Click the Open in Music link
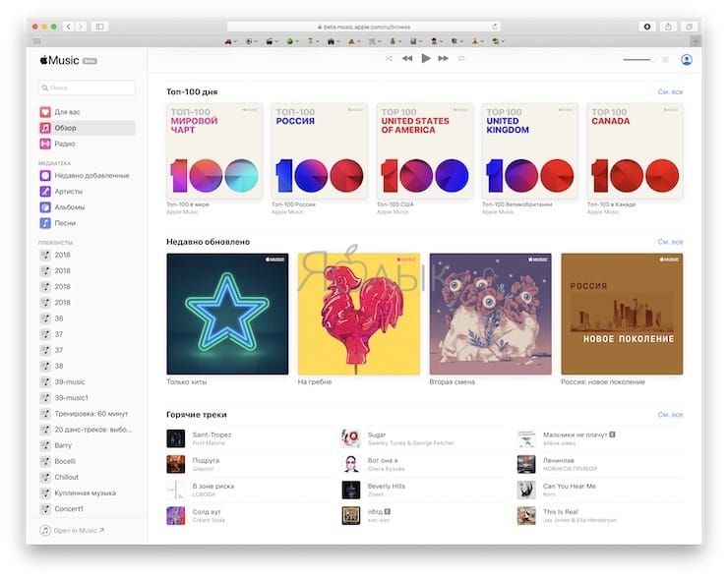This screenshot has height=579, width=728. [x=73, y=530]
